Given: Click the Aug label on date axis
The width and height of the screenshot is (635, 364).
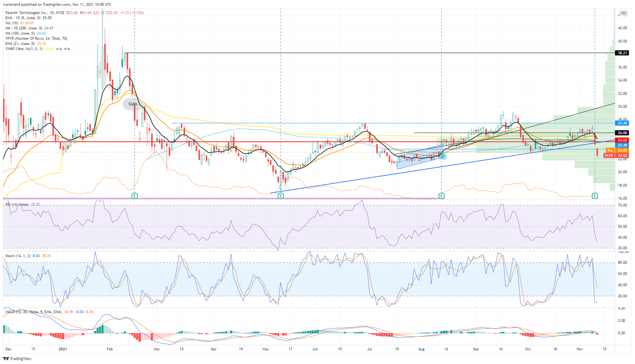Looking at the screenshot, I should pyautogui.click(x=421, y=349).
